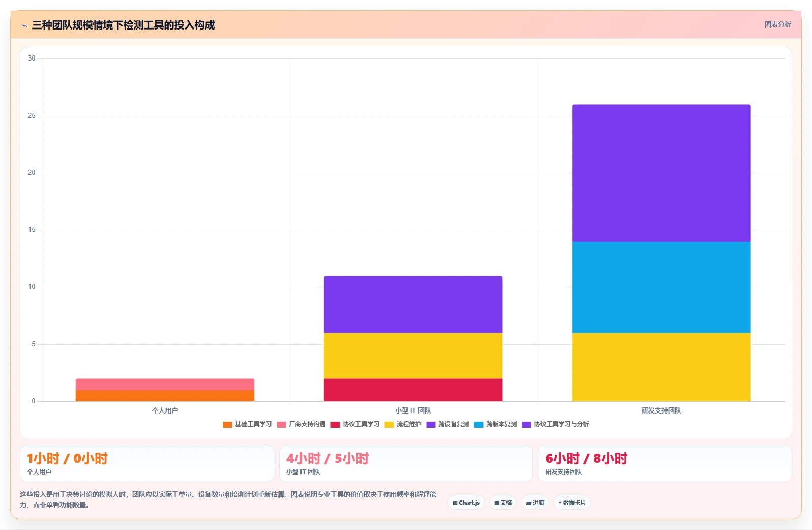Toggle the 基础工具学习 legend entry
Viewport: 812px width, 530px height.
point(247,424)
